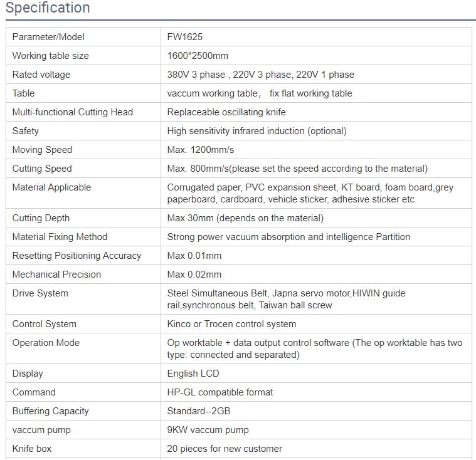Click 'Op worktable + data output control software' text
The image size is (476, 460).
(x=258, y=343)
